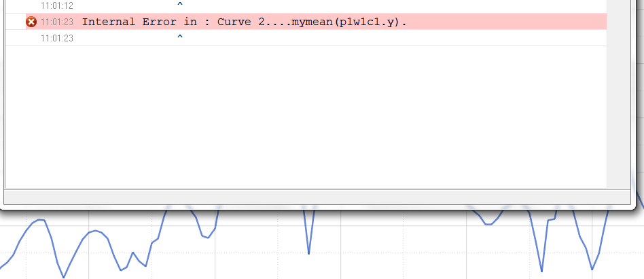This screenshot has height=279, width=644.
Task: Click the 11:01:23 timestamp below the error row
Action: click(x=56, y=38)
